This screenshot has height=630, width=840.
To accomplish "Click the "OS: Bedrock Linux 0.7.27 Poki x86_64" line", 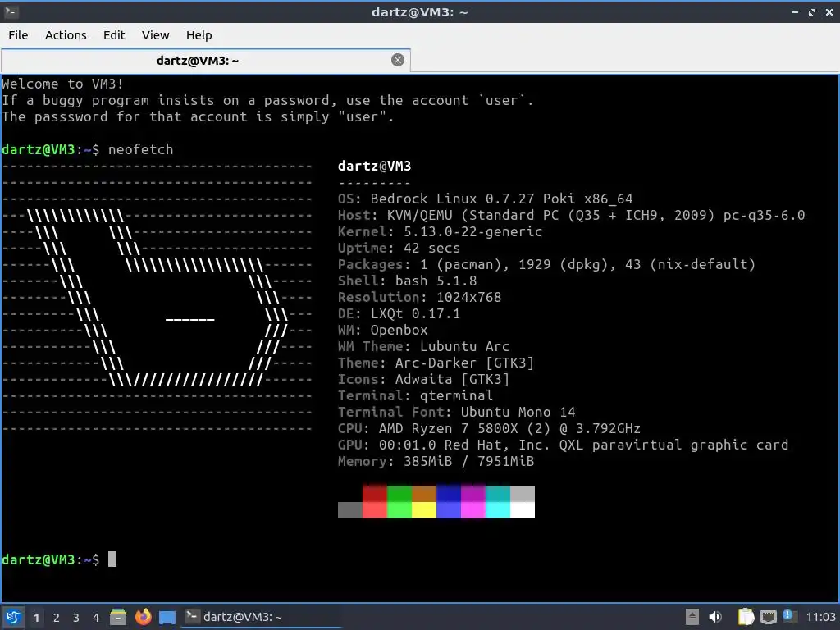I will [485, 199].
